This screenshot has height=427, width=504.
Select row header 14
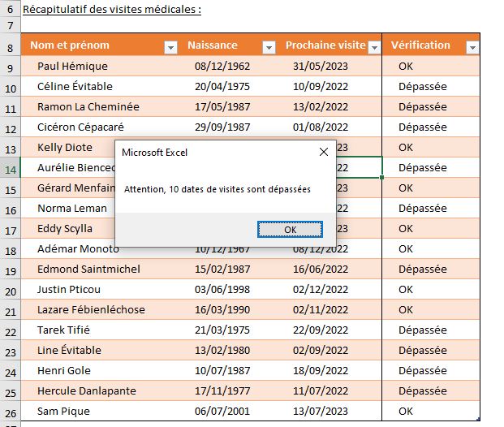[10, 168]
